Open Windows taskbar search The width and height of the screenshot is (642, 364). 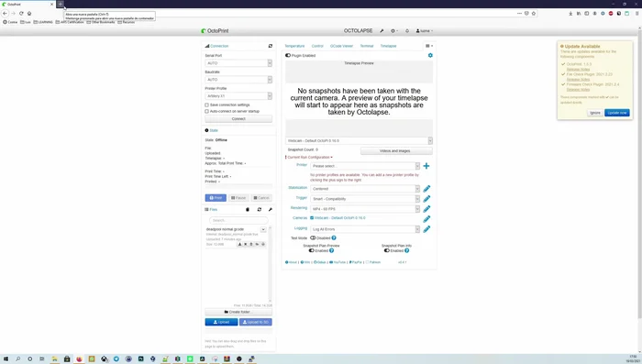[x=18, y=358]
